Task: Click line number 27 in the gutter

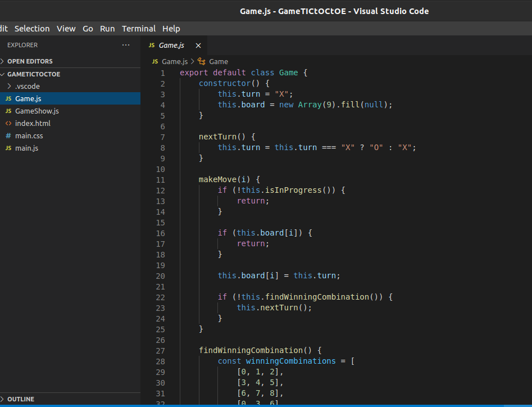Action: (x=161, y=351)
